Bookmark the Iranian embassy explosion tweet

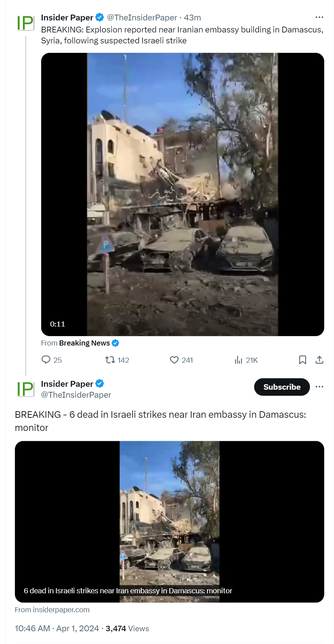[302, 360]
